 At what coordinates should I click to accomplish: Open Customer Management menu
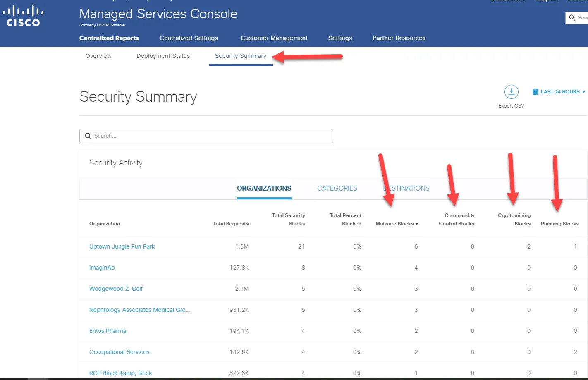pos(274,38)
